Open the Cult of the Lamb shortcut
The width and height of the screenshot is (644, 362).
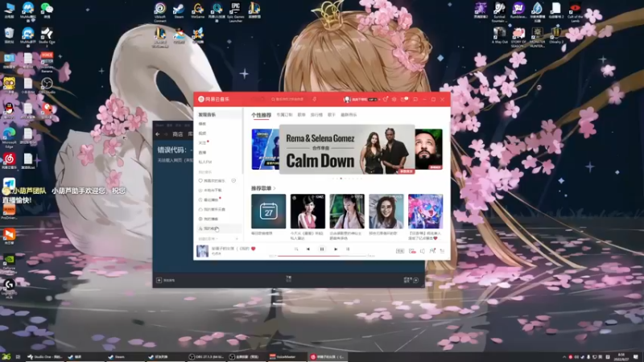point(575,12)
